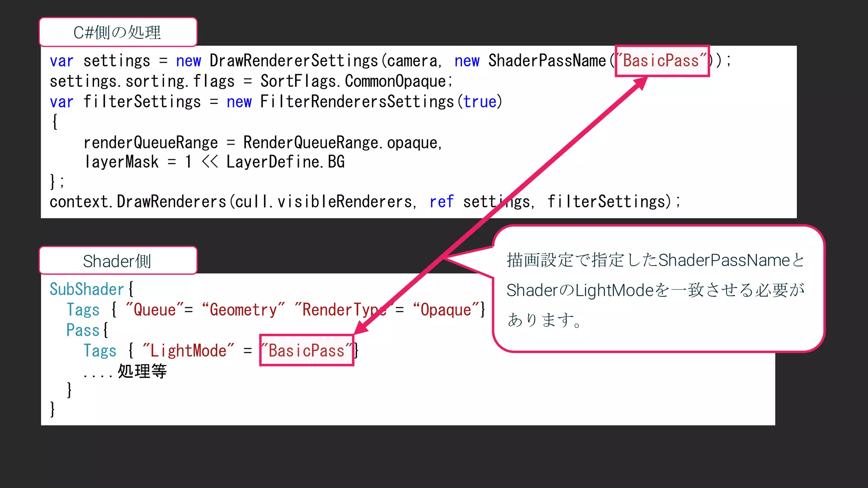Click the callout line starting '描画設定で指定した'

pos(655,260)
